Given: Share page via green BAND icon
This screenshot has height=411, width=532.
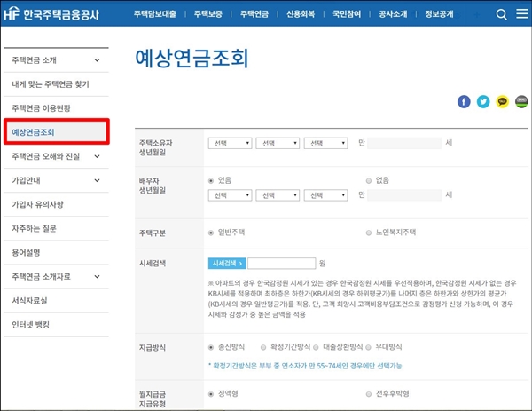Looking at the screenshot, I should coord(521,101).
